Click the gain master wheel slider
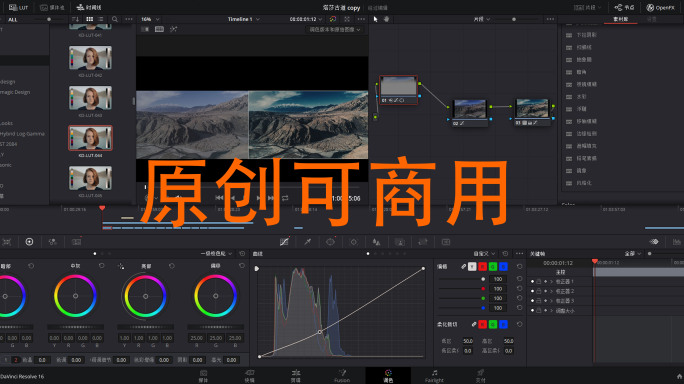The height and width of the screenshot is (384, 684). tap(146, 327)
